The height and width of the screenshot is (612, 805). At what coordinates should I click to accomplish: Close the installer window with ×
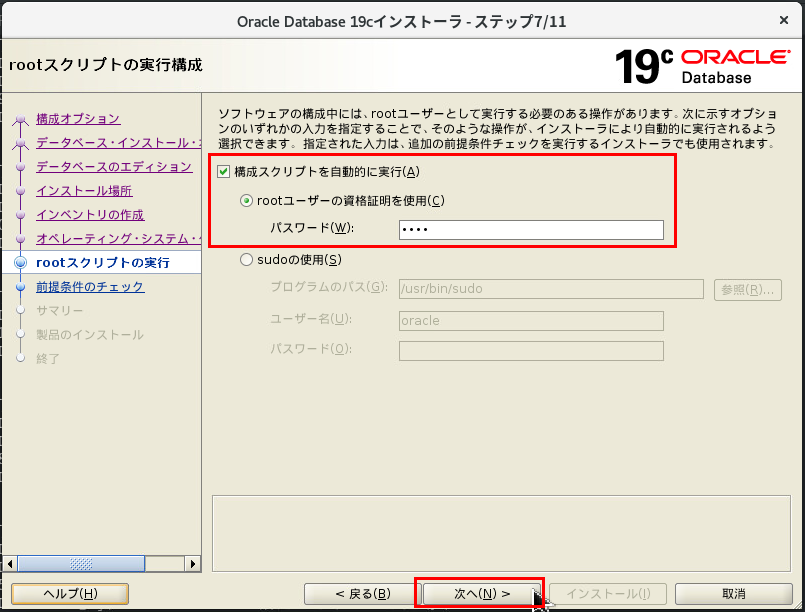coord(783,20)
